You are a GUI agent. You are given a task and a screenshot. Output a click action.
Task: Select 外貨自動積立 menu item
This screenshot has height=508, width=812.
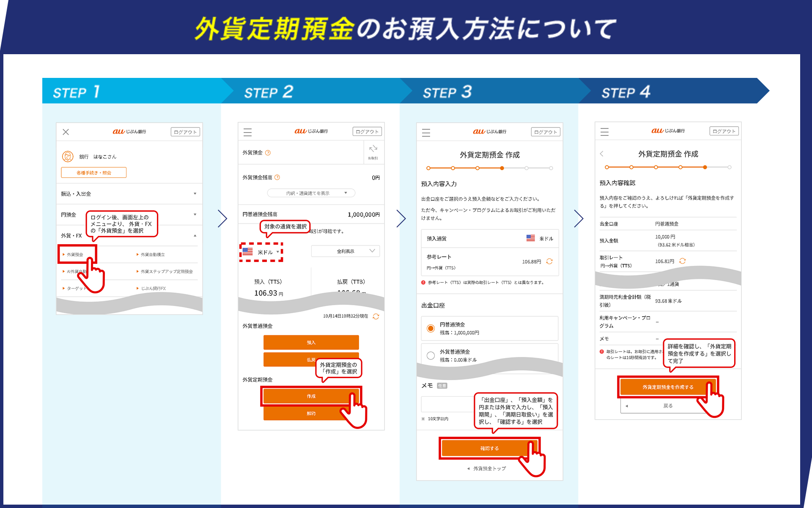tap(152, 254)
